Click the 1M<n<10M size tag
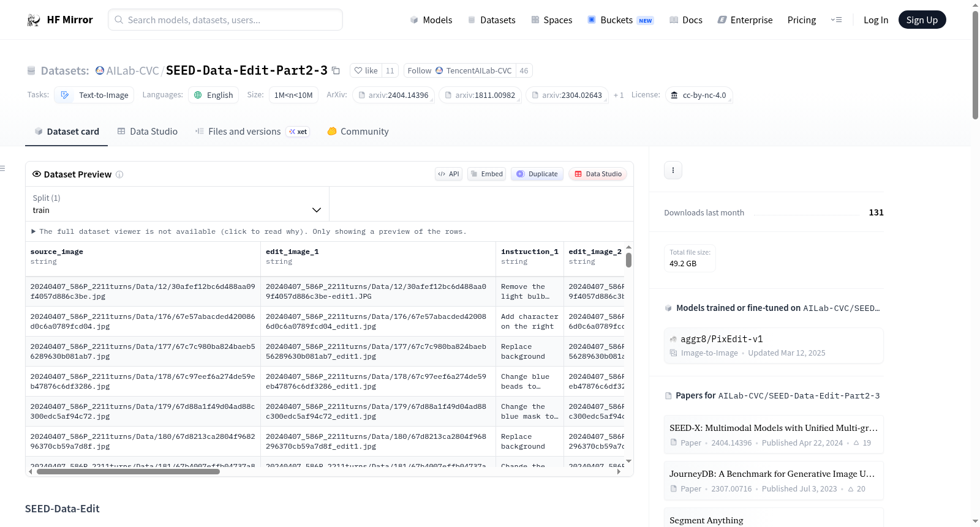 (x=293, y=95)
